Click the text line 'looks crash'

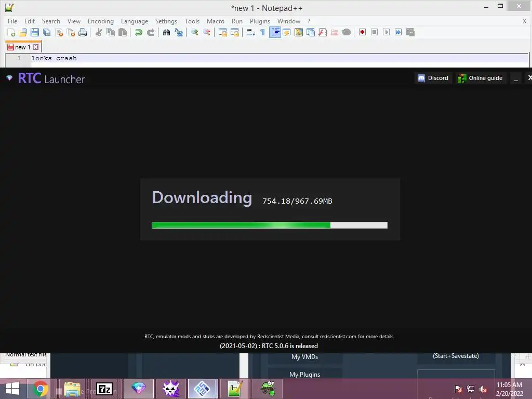click(54, 58)
